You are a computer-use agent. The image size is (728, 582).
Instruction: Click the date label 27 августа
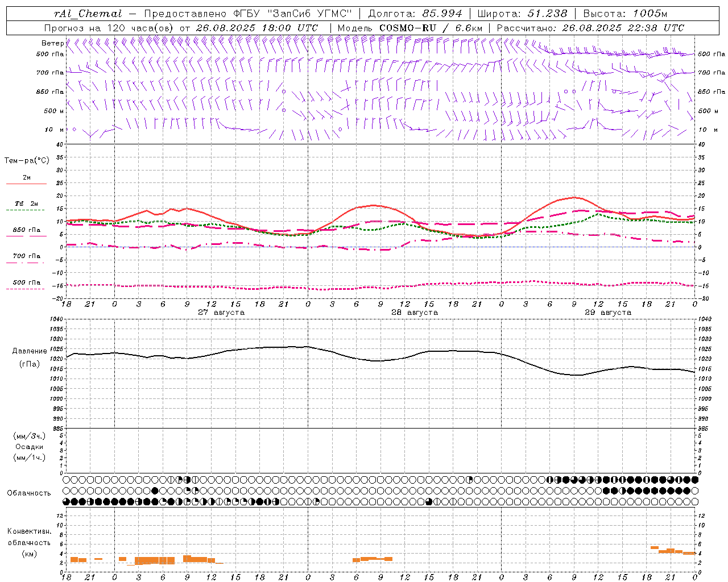coord(221,313)
